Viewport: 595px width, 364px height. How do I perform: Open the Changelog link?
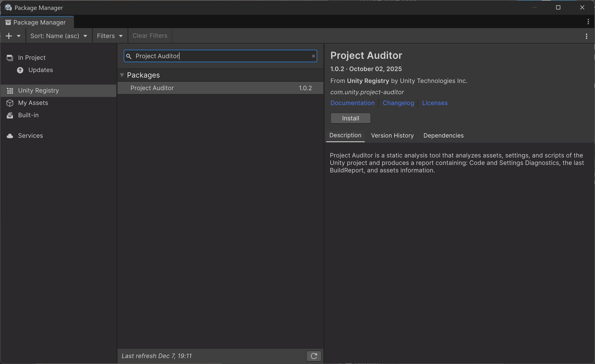398,103
